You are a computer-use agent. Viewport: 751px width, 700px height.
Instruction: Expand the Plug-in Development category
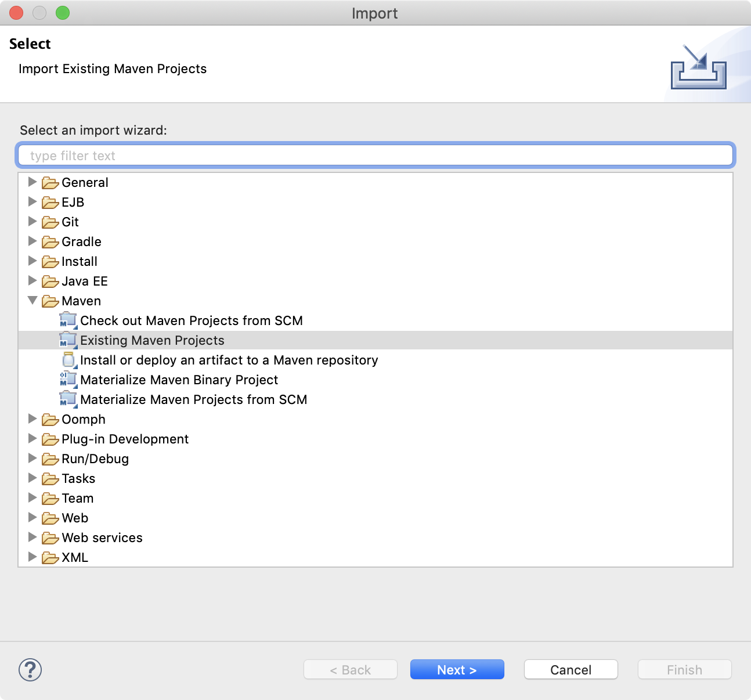pos(33,439)
